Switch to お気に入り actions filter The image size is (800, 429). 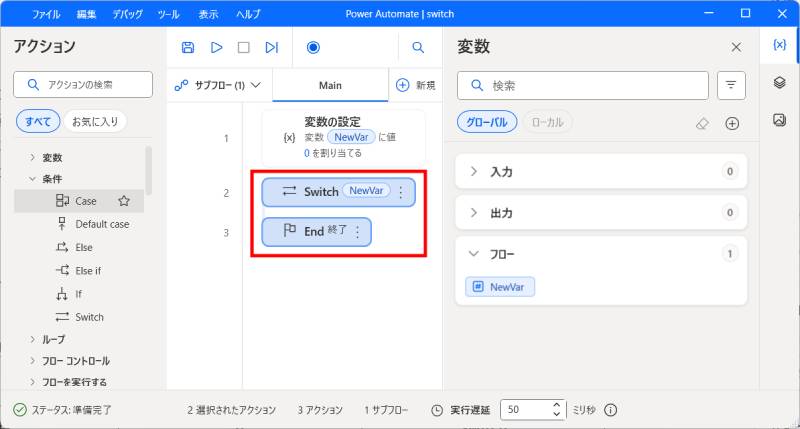94,122
